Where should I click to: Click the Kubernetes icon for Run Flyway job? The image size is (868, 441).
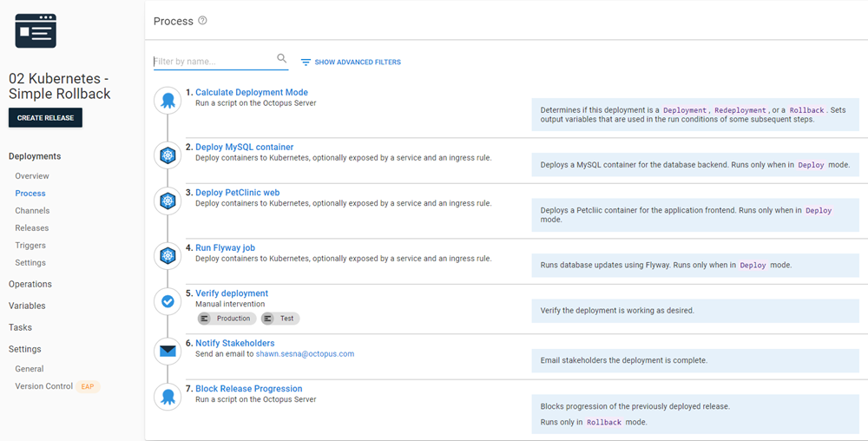[168, 255]
